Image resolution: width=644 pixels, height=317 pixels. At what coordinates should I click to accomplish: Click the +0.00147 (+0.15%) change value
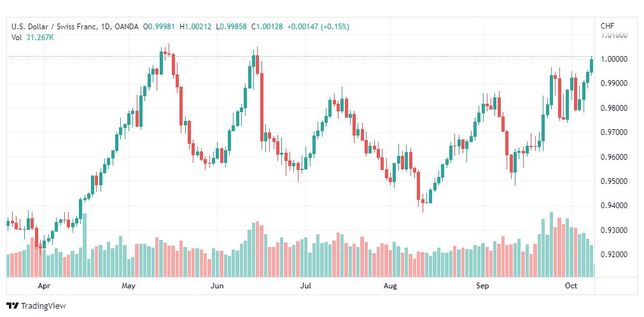pos(318,27)
